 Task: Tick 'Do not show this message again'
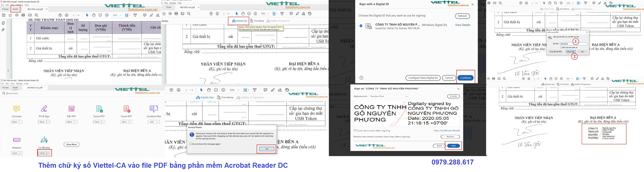pos(191,144)
